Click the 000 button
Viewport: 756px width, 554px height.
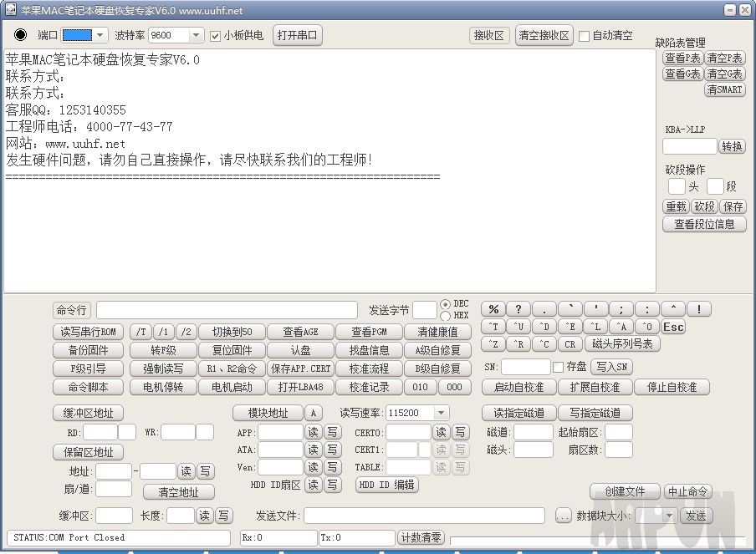pyautogui.click(x=454, y=387)
